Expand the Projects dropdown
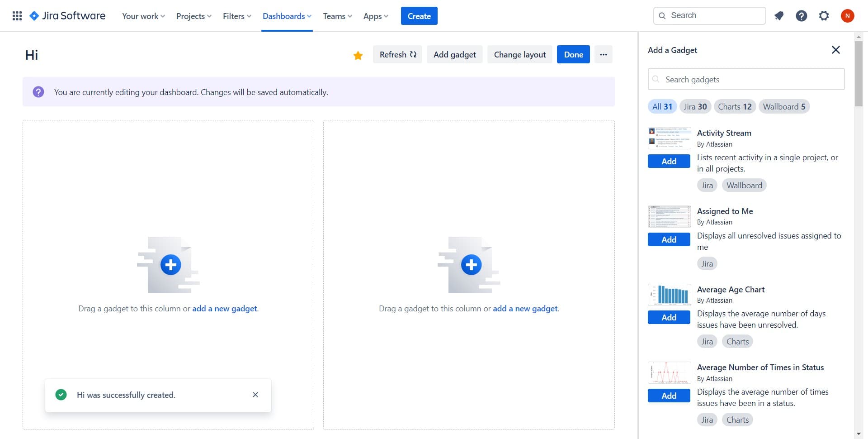868x439 pixels. coord(193,16)
